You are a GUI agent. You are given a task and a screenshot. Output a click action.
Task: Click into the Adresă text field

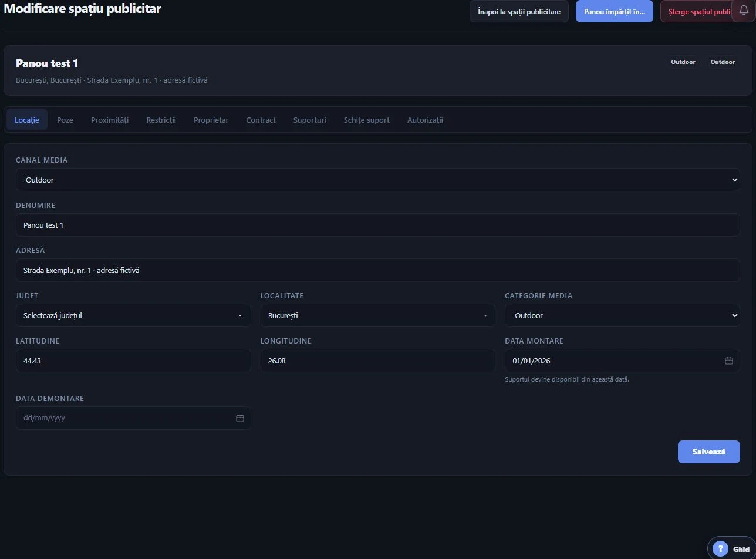click(x=377, y=270)
